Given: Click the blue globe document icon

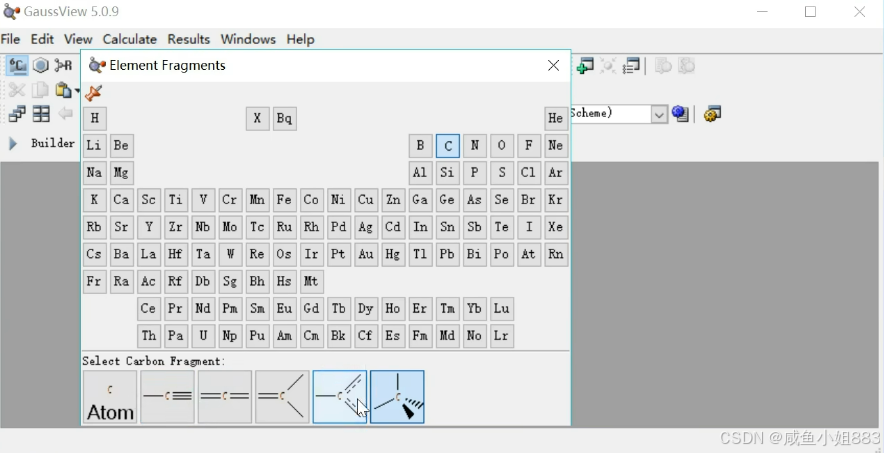Looking at the screenshot, I should click(680, 114).
